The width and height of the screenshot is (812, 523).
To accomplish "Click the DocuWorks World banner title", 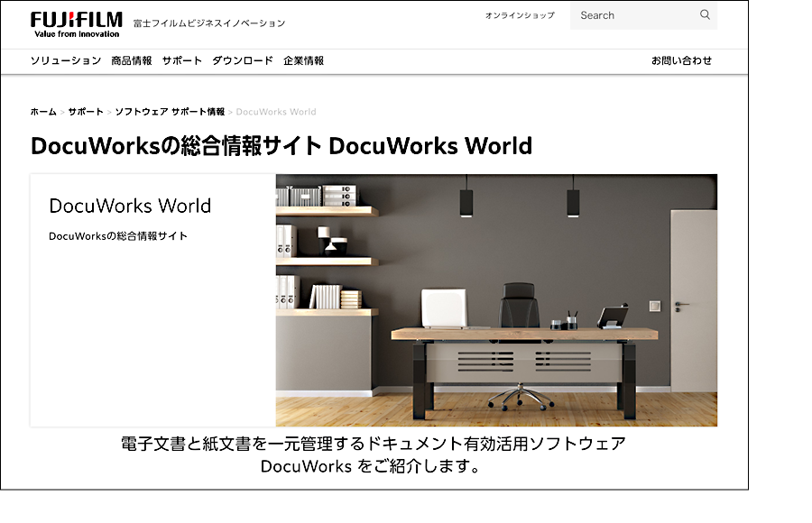I will [x=131, y=206].
